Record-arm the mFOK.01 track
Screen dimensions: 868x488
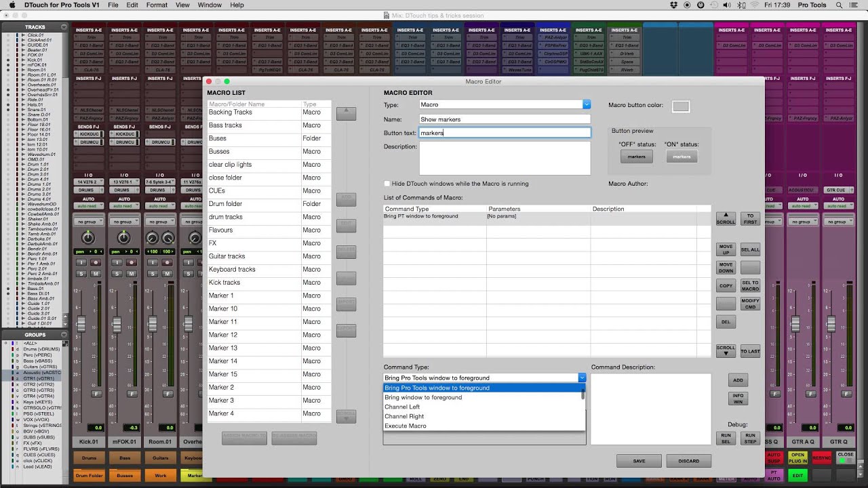[131, 262]
